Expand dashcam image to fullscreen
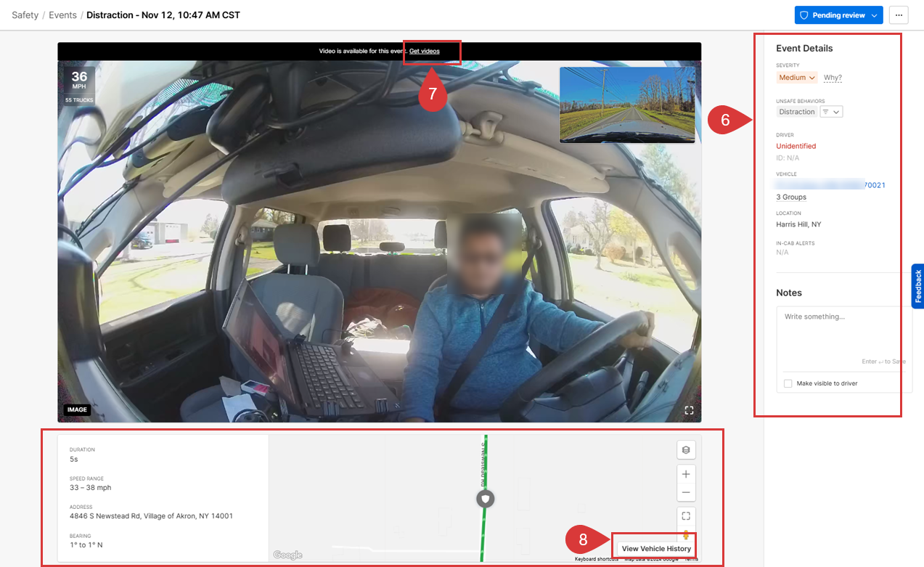 [x=689, y=410]
